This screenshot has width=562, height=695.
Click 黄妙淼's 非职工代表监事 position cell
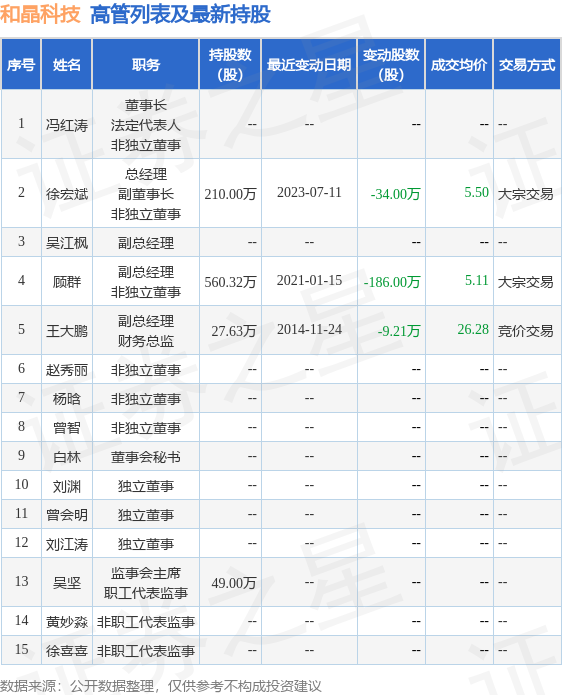(146, 622)
